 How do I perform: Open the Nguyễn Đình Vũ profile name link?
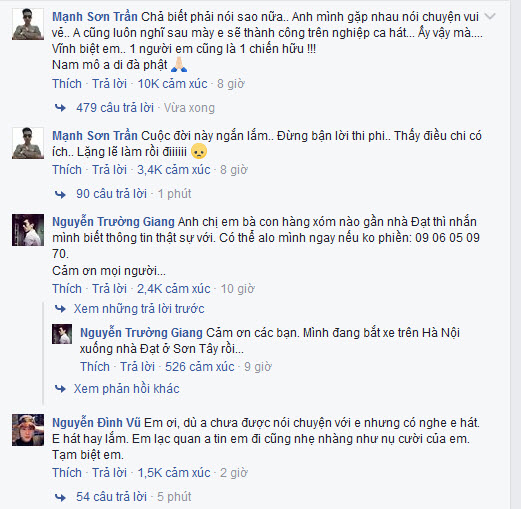click(96, 423)
